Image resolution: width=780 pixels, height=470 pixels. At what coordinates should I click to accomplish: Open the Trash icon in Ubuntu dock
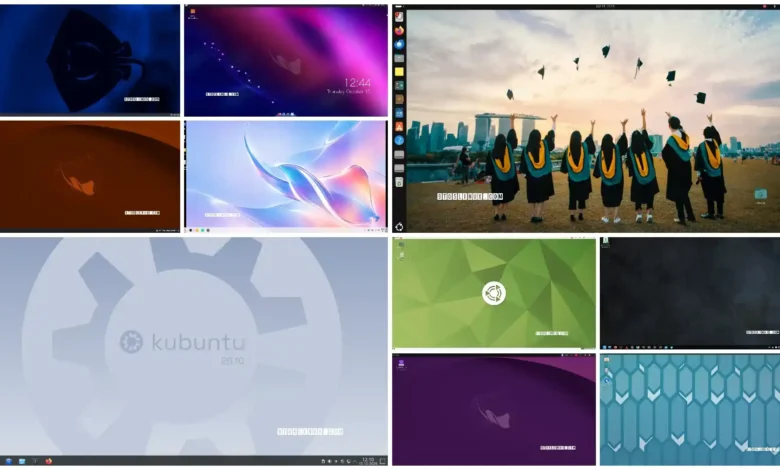399,182
